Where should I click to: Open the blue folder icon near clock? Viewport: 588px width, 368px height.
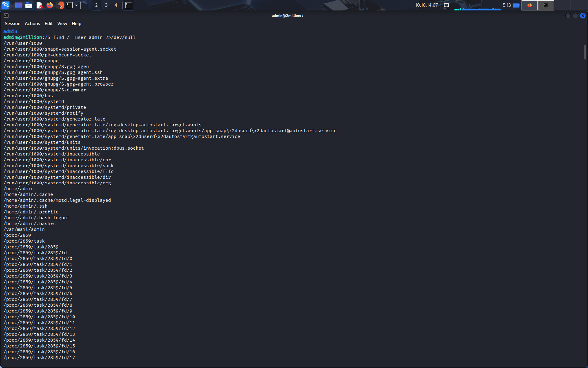pyautogui.click(x=516, y=5)
